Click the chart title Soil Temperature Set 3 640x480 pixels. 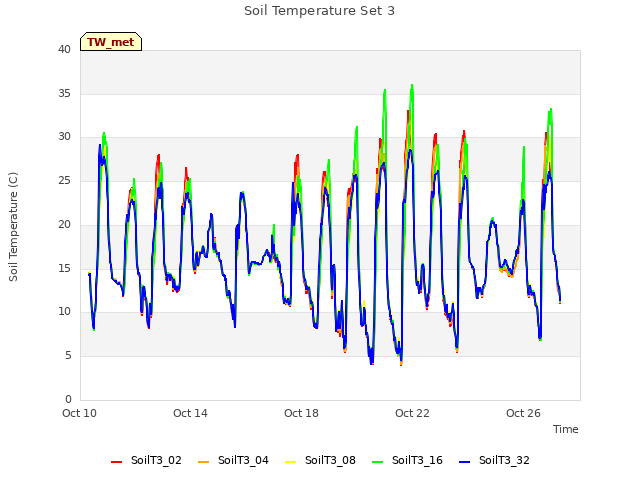tap(320, 11)
